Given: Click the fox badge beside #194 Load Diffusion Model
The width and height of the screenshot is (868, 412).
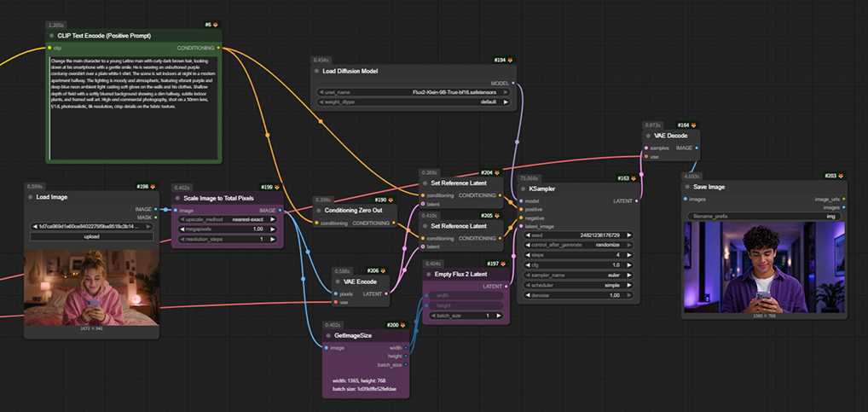Looking at the screenshot, I should [x=511, y=60].
